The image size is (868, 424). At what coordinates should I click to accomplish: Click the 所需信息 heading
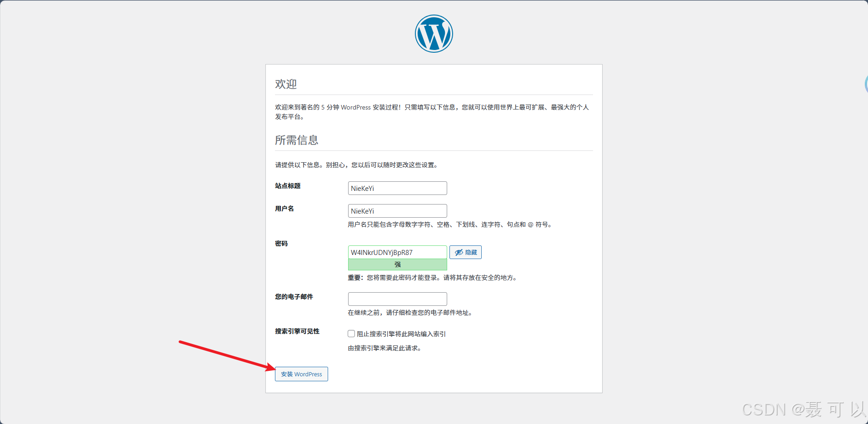coord(297,140)
